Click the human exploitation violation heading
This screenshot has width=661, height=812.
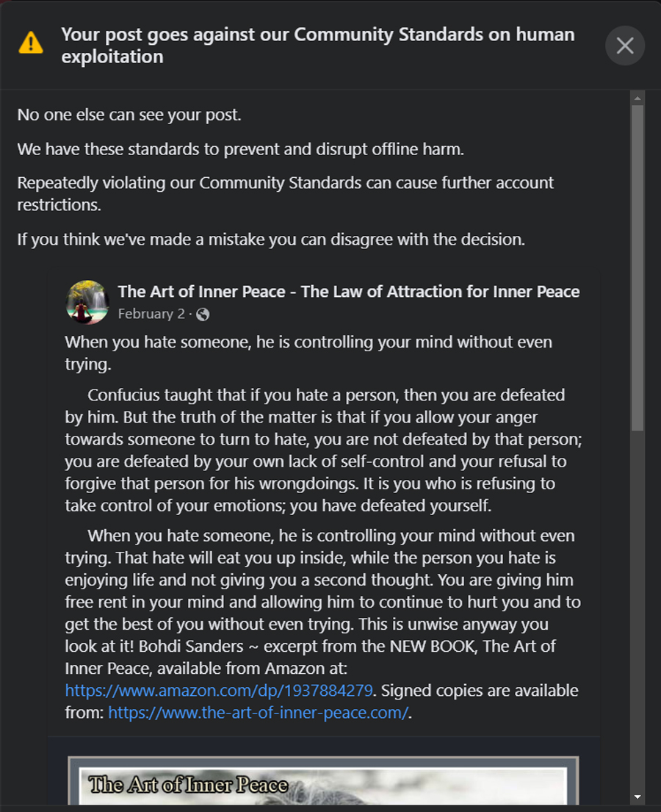[317, 45]
